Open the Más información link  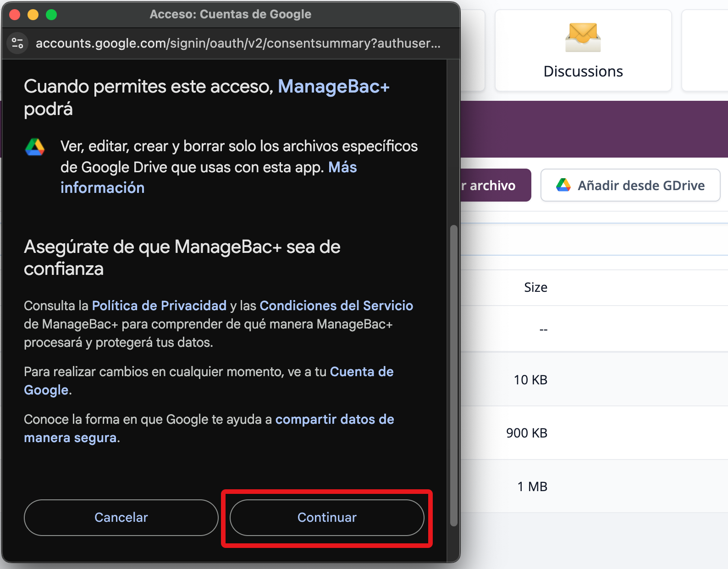click(103, 187)
